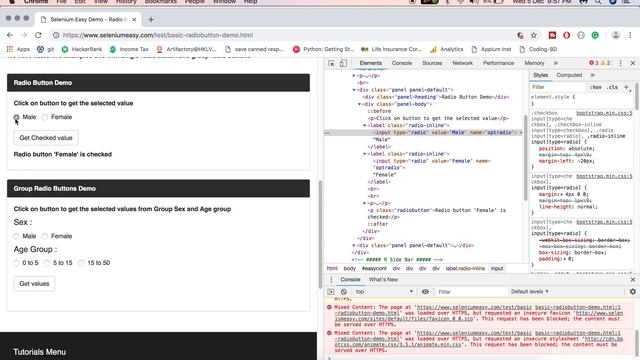Image resolution: width=640 pixels, height=360 pixels.
Task: Select the Male radio in Radio Button Demo
Action: [16, 117]
